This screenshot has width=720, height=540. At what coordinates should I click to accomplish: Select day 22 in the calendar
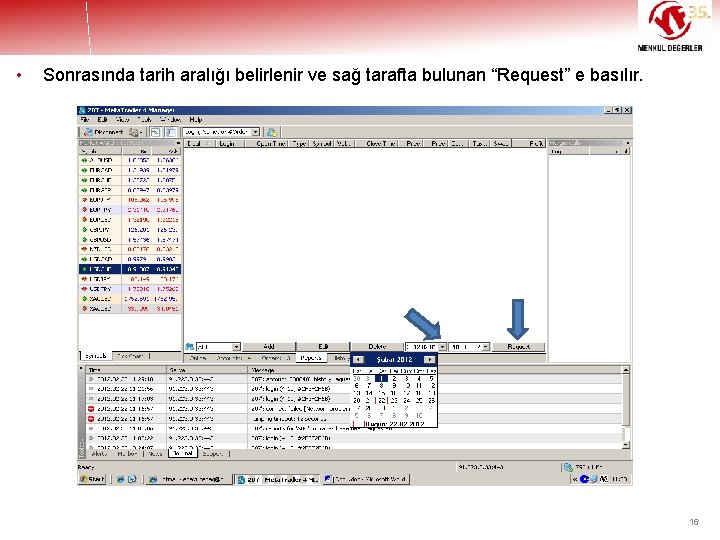(382, 400)
